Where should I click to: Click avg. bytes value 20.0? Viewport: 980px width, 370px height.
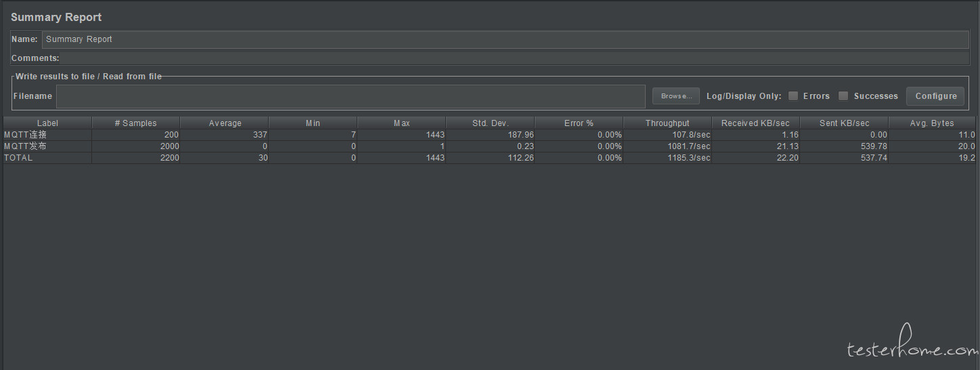coord(966,146)
